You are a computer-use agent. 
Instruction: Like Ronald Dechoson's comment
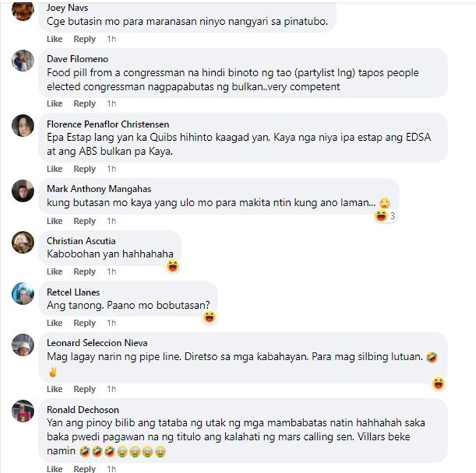(55, 469)
